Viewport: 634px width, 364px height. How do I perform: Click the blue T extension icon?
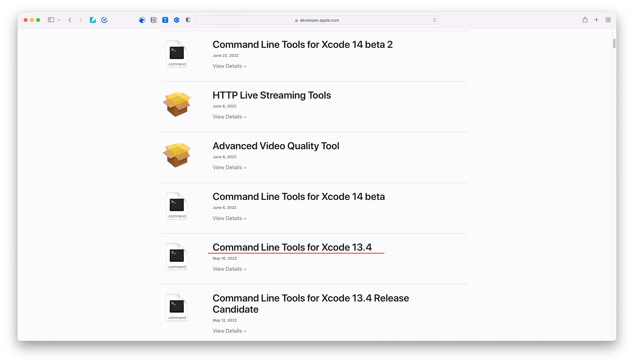(x=165, y=20)
